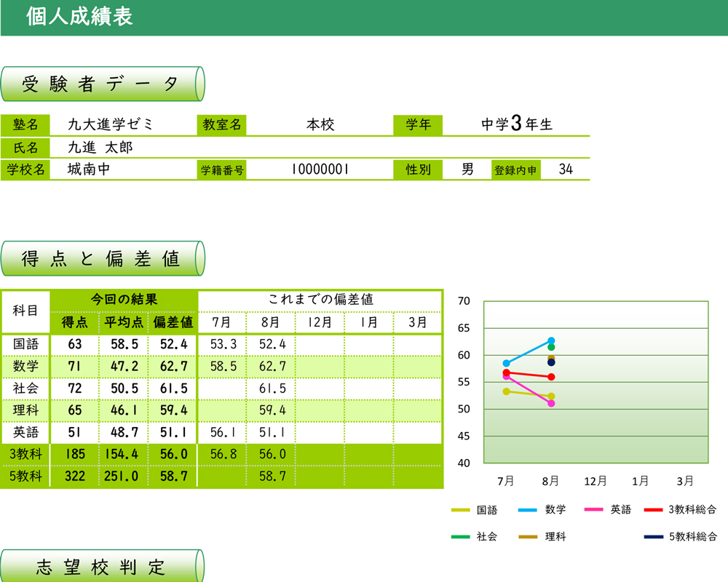The image size is (728, 582).
Task: Click the 国語 July point on chart
Action: point(506,391)
